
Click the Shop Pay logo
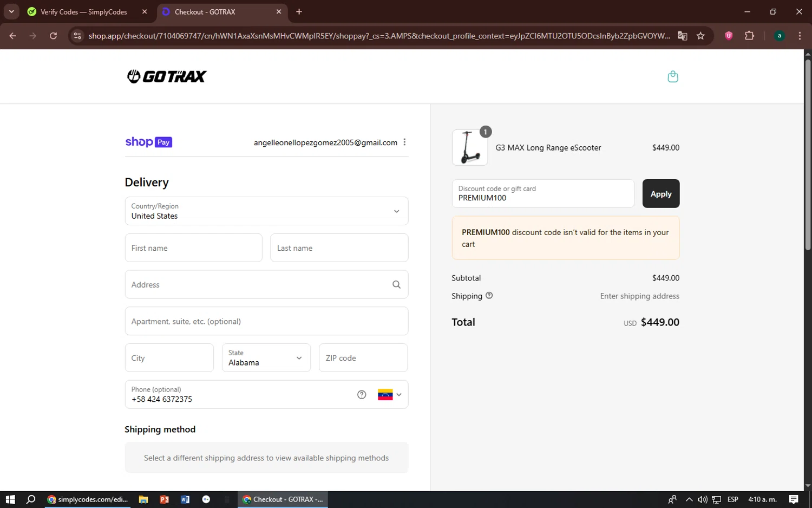coord(149,142)
